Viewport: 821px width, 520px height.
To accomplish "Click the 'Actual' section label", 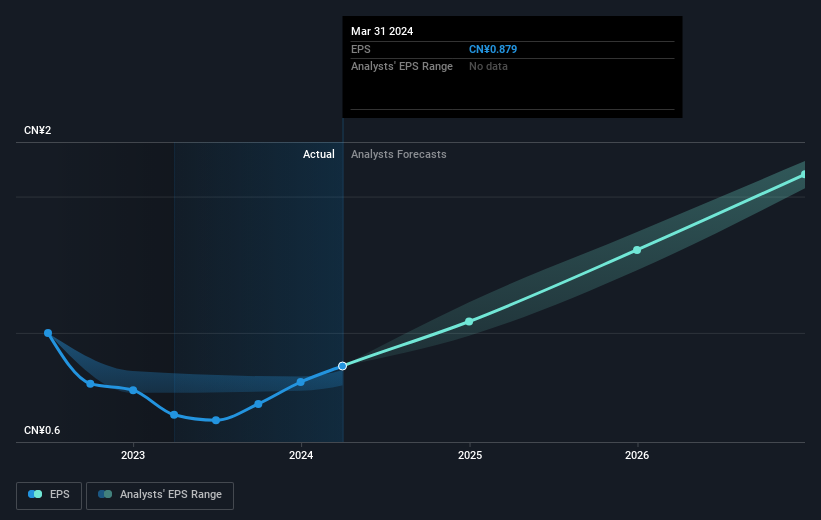I will (x=318, y=154).
